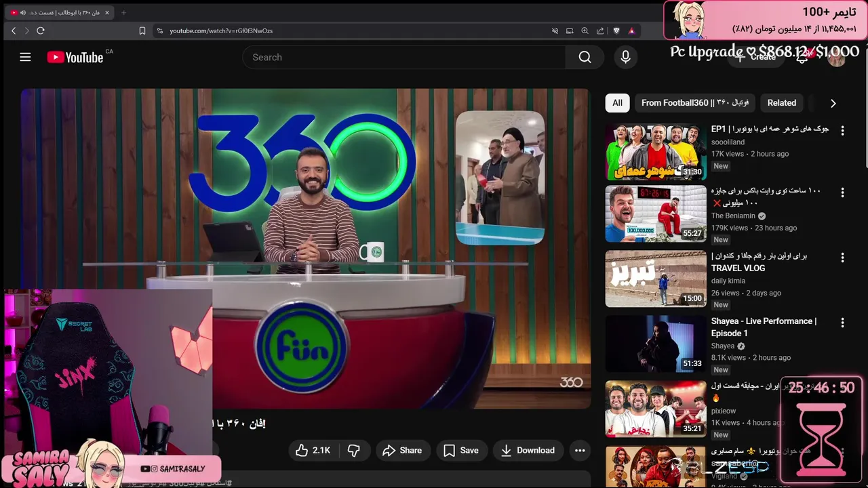Click the '17K views' text
The image size is (868, 488).
click(728, 154)
